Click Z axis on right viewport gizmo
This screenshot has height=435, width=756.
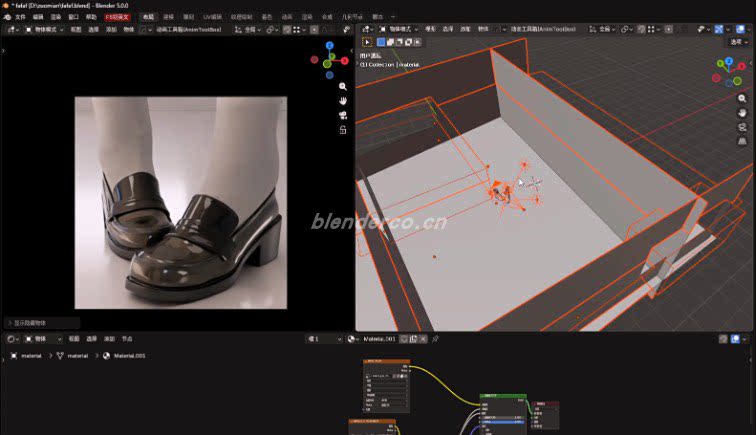[x=729, y=61]
